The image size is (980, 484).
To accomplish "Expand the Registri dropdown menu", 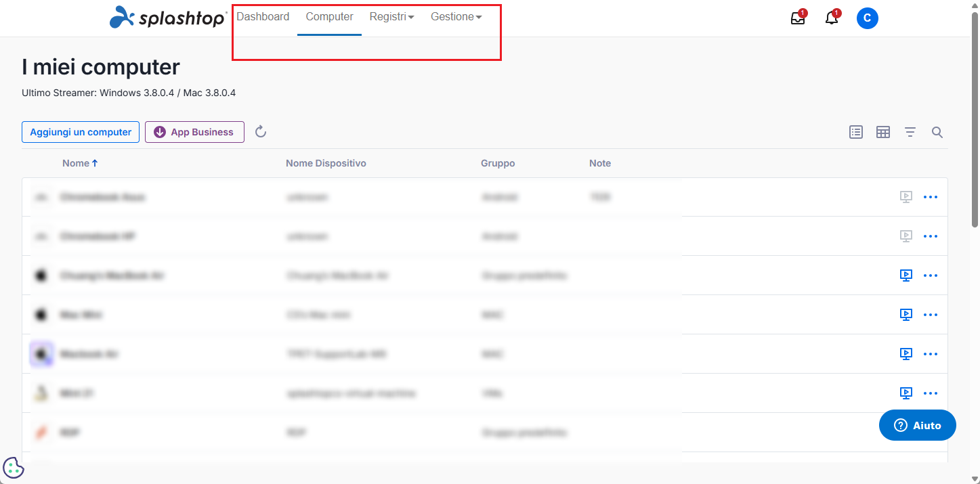I will pos(391,17).
